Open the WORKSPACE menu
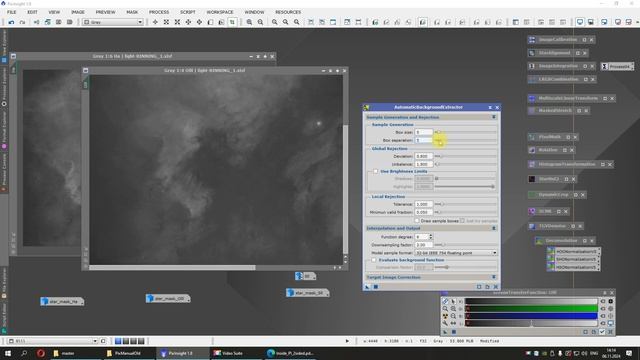640x360 pixels. (220, 12)
